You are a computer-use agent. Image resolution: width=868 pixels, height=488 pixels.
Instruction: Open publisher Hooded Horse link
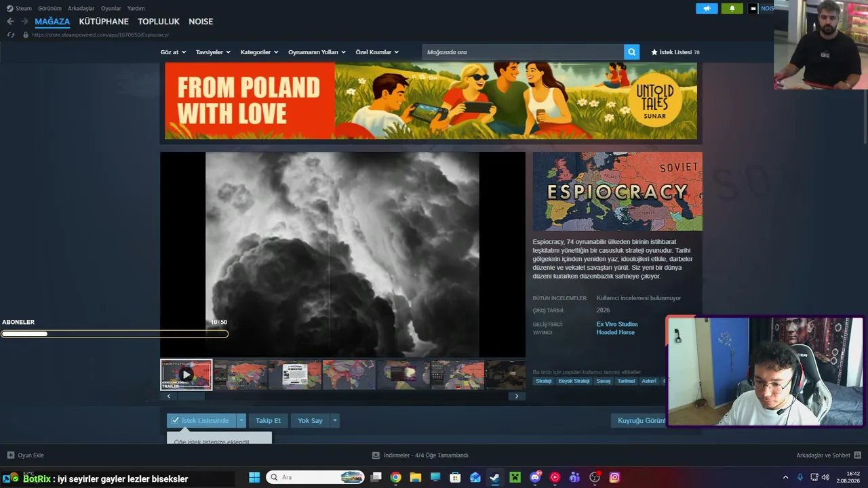pos(616,332)
